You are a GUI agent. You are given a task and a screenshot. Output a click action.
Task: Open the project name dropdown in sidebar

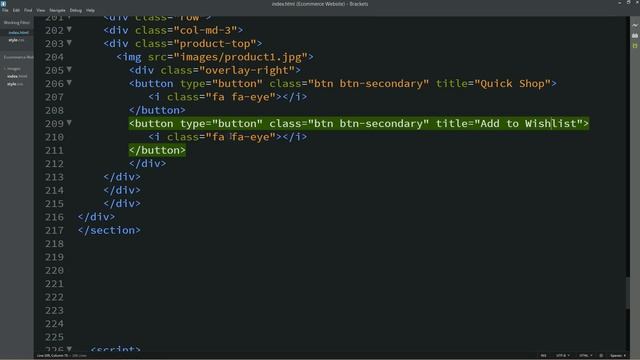tap(18, 58)
